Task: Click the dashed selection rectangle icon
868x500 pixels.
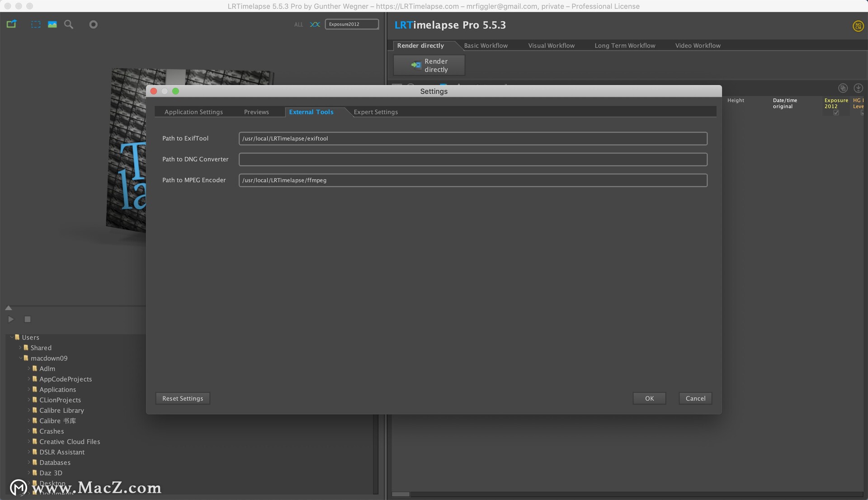Action: pos(36,24)
